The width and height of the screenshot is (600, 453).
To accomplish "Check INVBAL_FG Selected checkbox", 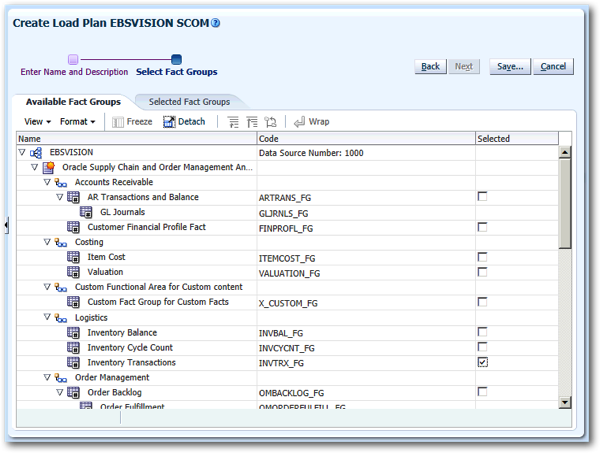I will tap(483, 332).
